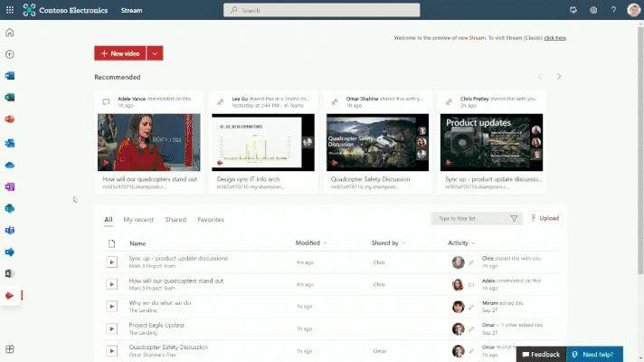This screenshot has width=644, height=362.
Task: Open the Home icon in left rail
Action: (x=9, y=33)
